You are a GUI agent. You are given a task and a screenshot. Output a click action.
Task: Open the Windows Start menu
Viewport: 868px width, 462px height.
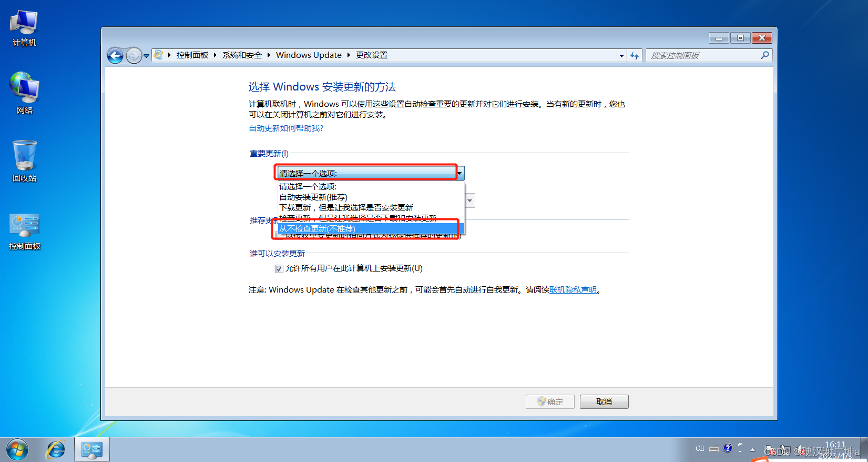(x=17, y=450)
